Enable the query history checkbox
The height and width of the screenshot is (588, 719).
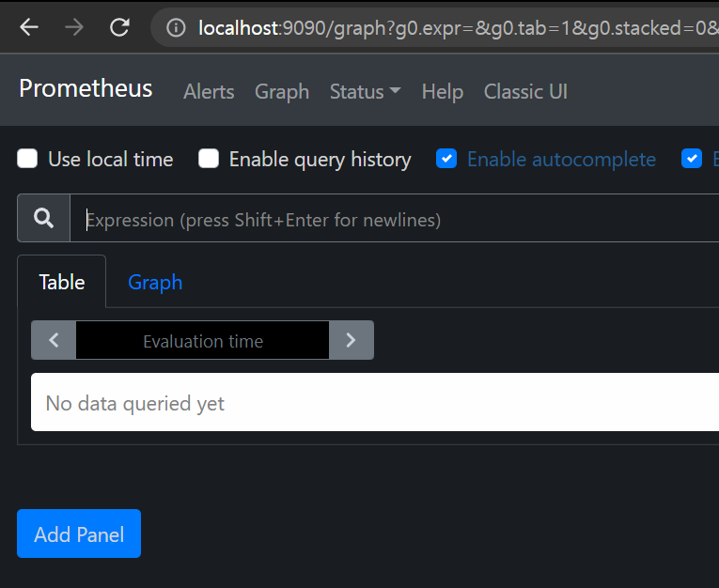[x=208, y=159]
